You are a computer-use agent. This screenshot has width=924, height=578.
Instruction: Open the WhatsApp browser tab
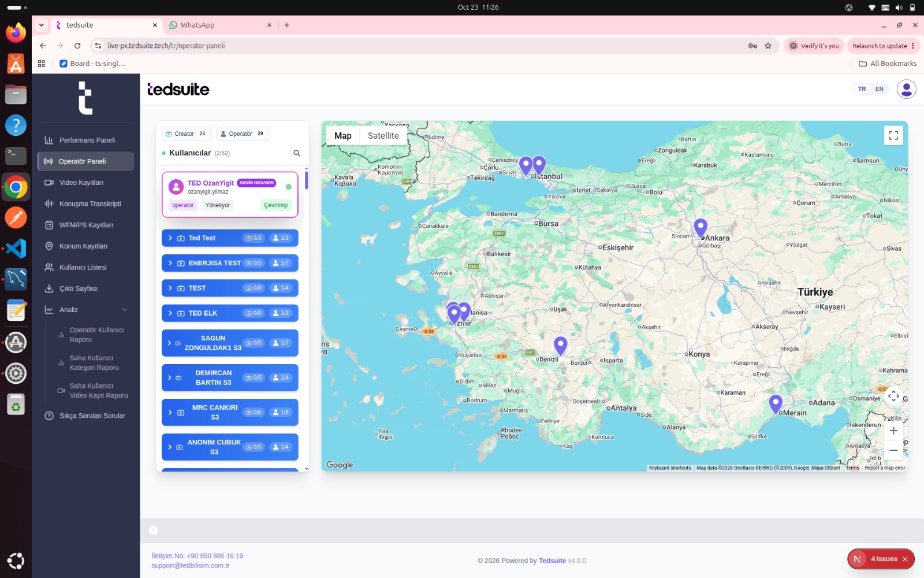click(219, 25)
